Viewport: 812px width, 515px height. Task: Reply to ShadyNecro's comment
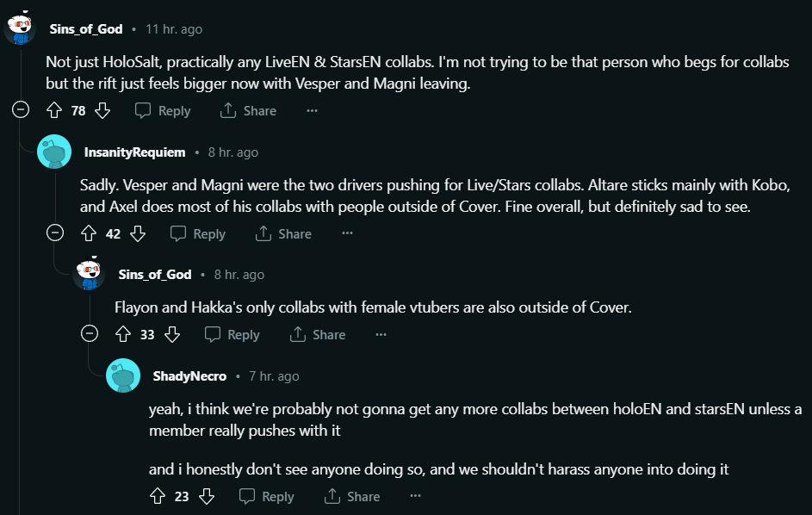click(267, 496)
